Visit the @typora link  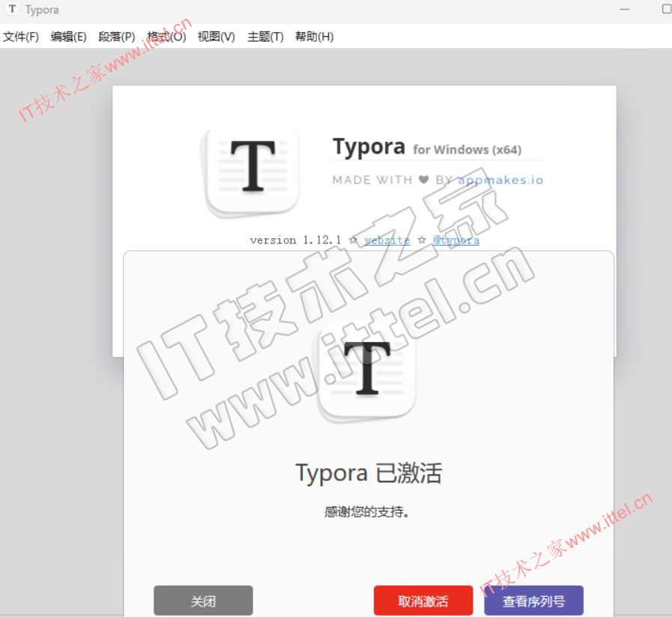456,240
